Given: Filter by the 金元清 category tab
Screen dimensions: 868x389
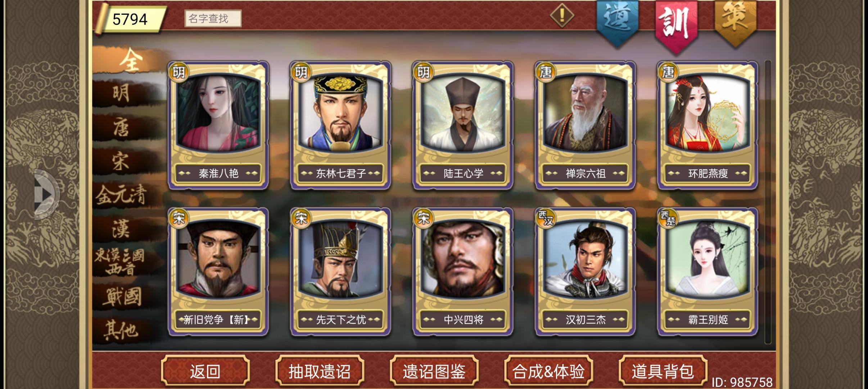Looking at the screenshot, I should tap(122, 195).
